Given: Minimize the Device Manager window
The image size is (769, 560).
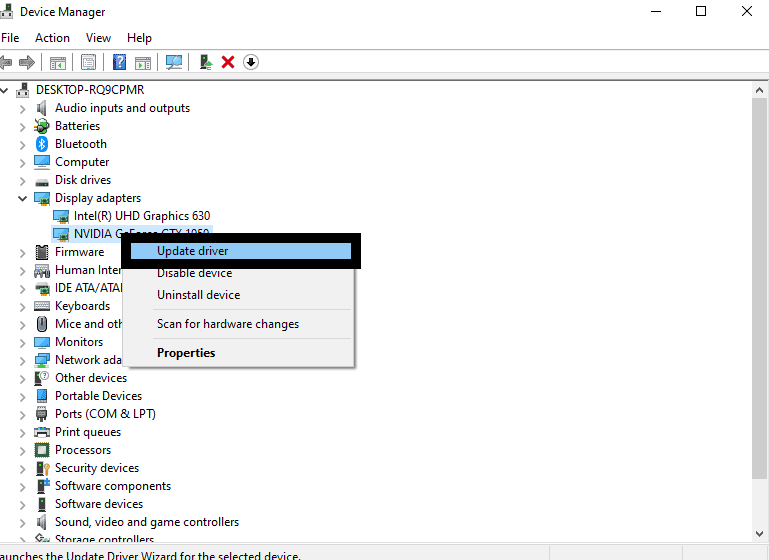Looking at the screenshot, I should coord(656,11).
